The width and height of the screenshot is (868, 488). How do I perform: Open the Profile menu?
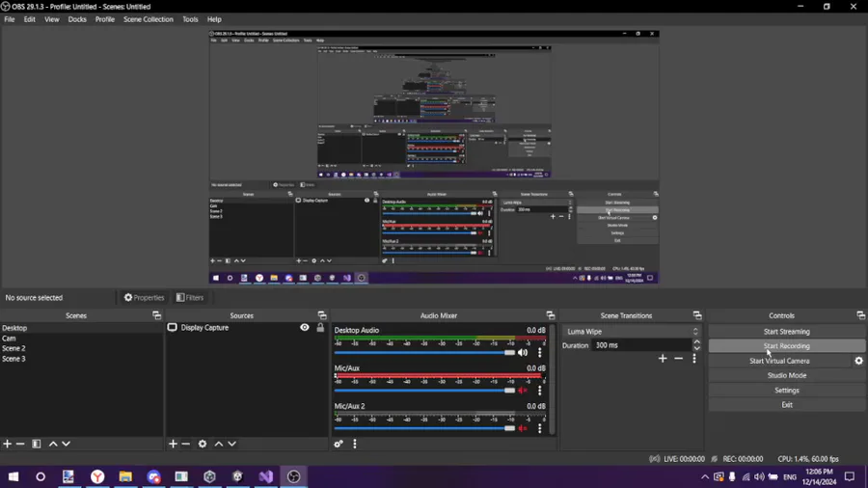[x=104, y=19]
